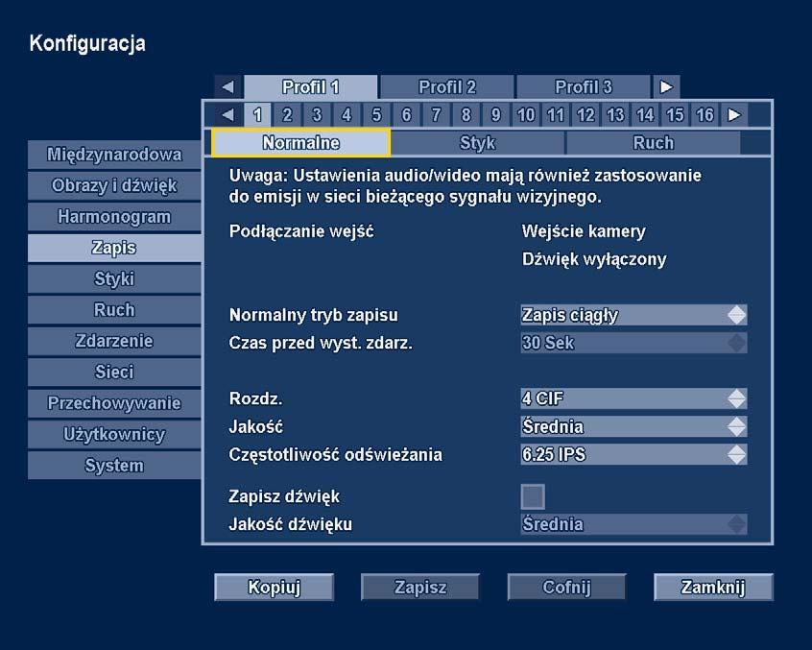Image resolution: width=812 pixels, height=650 pixels.
Task: Select camera channel 3
Action: point(317,115)
